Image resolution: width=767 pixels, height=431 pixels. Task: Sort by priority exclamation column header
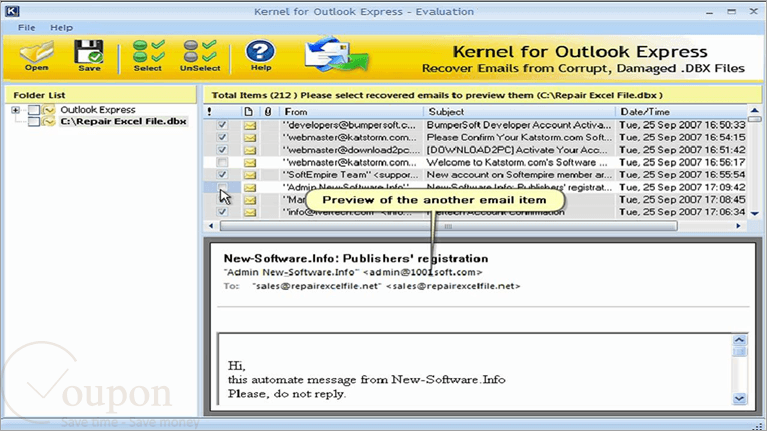click(209, 112)
